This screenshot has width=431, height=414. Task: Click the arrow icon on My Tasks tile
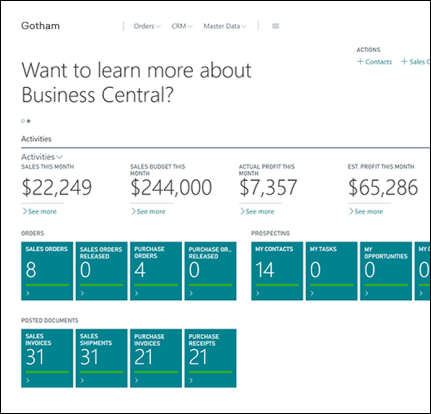[x=312, y=293]
